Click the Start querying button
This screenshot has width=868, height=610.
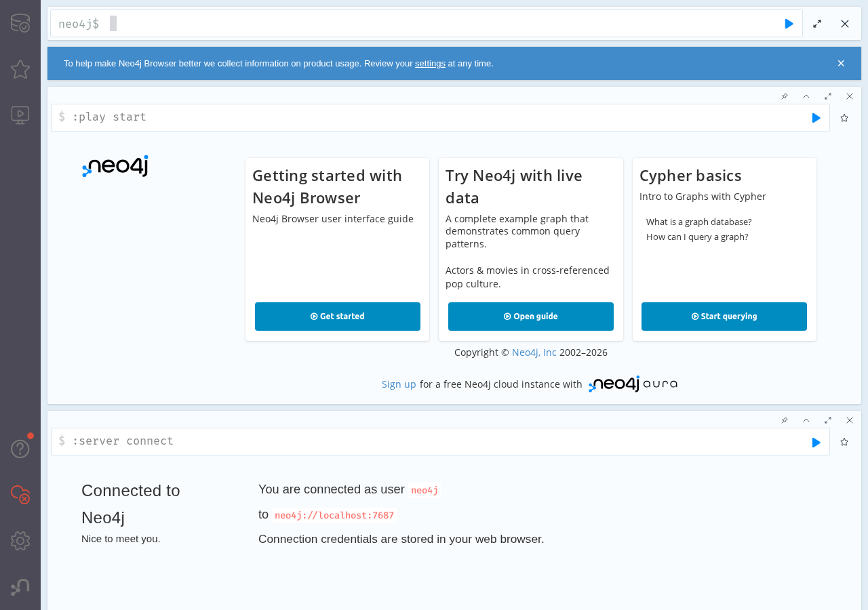tap(724, 317)
